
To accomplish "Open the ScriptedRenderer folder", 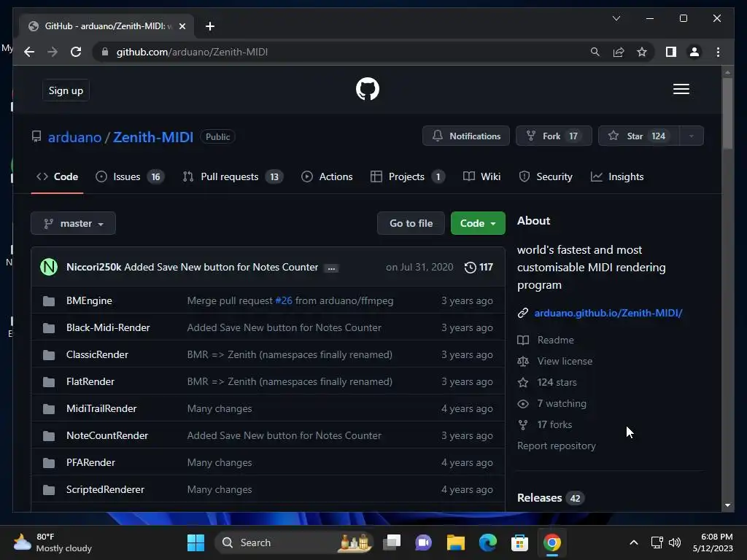I will click(105, 489).
